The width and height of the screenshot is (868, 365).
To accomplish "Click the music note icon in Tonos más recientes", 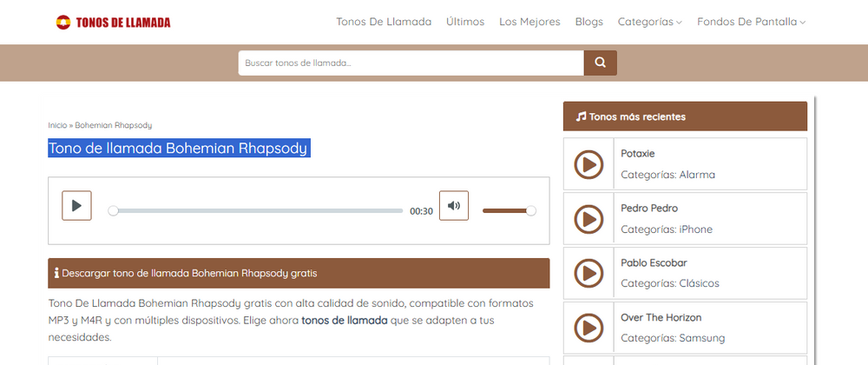I will [x=581, y=116].
